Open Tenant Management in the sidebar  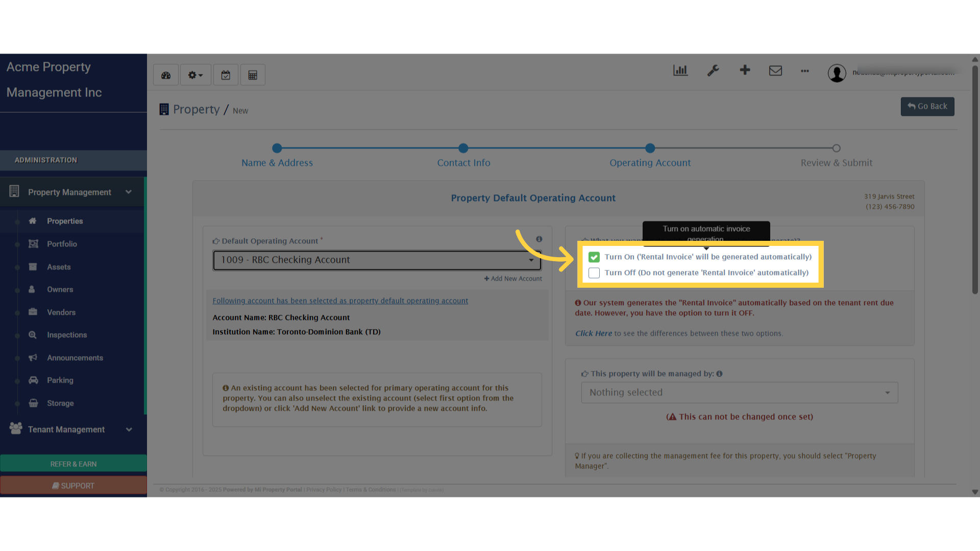[67, 429]
